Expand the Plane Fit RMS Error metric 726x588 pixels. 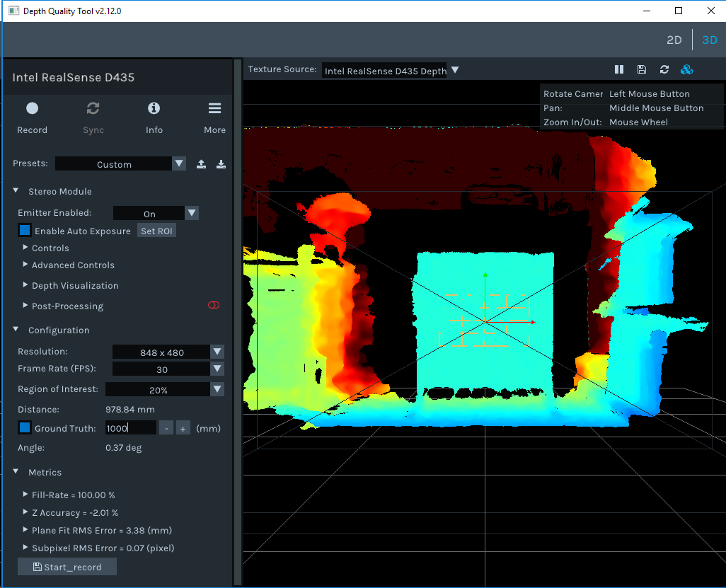tap(25, 530)
